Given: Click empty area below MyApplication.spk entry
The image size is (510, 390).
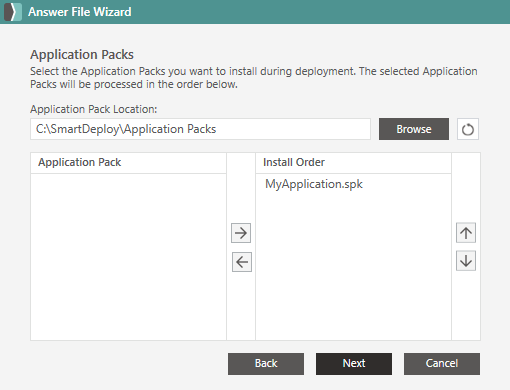Looking at the screenshot, I should pyautogui.click(x=353, y=267).
